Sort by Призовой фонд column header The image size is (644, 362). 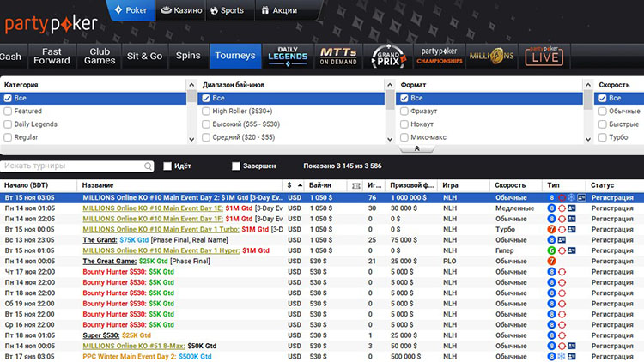[x=411, y=185]
